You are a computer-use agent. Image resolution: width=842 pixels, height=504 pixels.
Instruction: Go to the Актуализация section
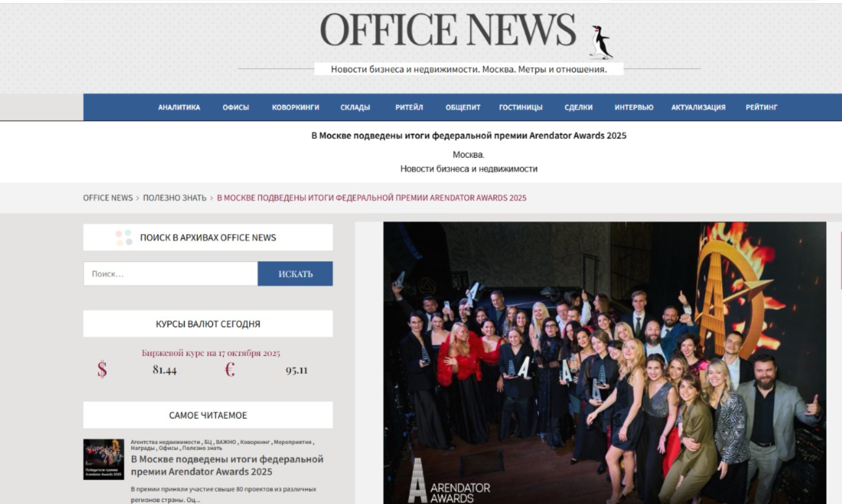click(698, 108)
